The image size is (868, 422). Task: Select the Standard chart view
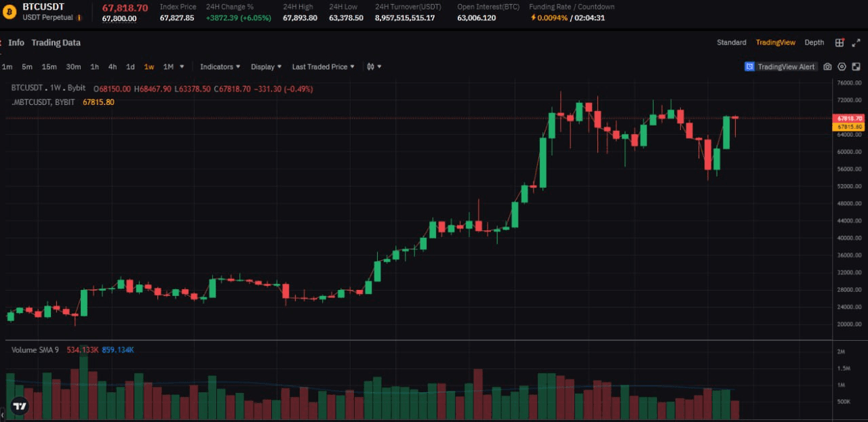coord(732,43)
